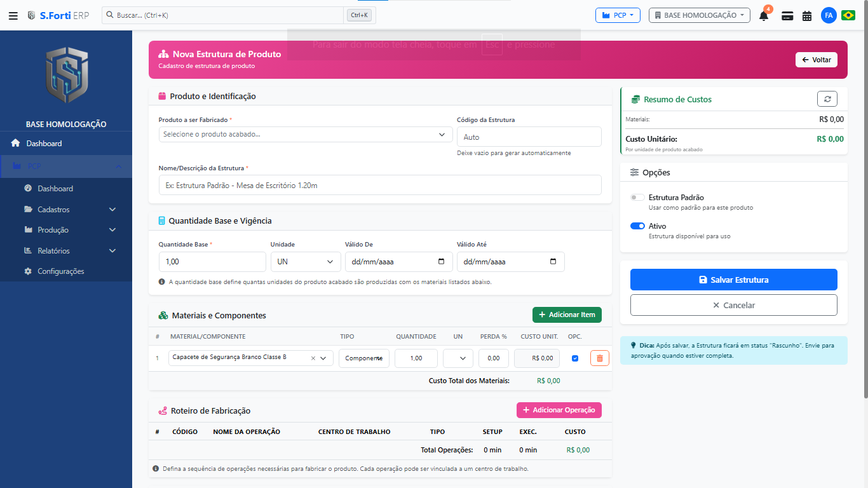The image size is (868, 488).
Task: Open the notifications bell
Action: (764, 15)
